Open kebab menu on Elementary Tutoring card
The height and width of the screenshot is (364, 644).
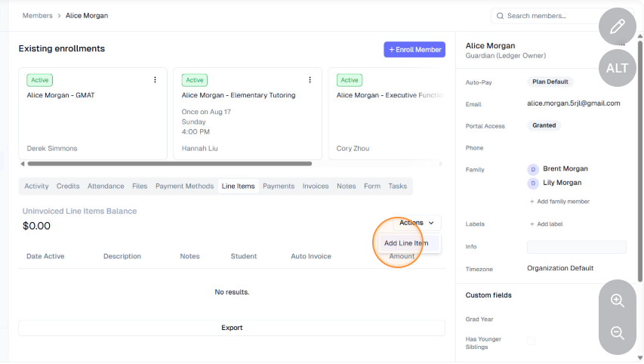coord(310,80)
